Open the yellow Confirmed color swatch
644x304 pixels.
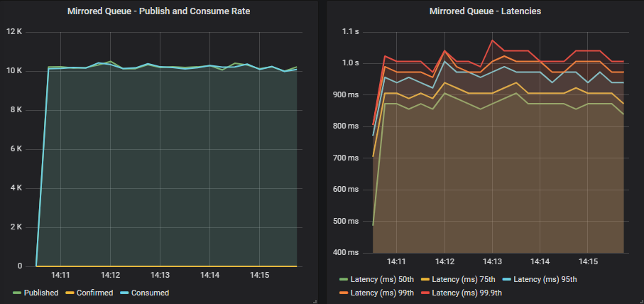coord(70,293)
